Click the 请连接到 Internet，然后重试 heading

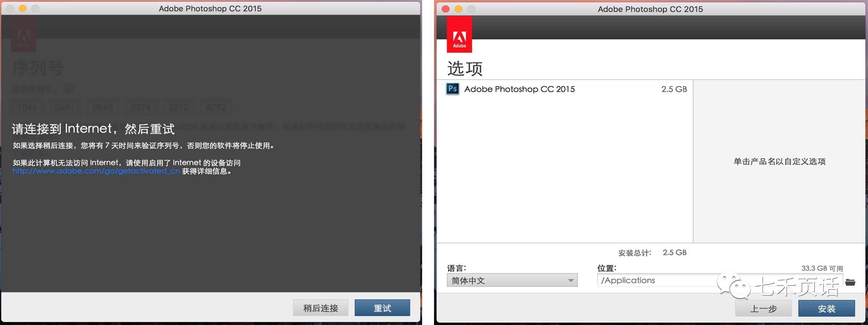click(93, 129)
